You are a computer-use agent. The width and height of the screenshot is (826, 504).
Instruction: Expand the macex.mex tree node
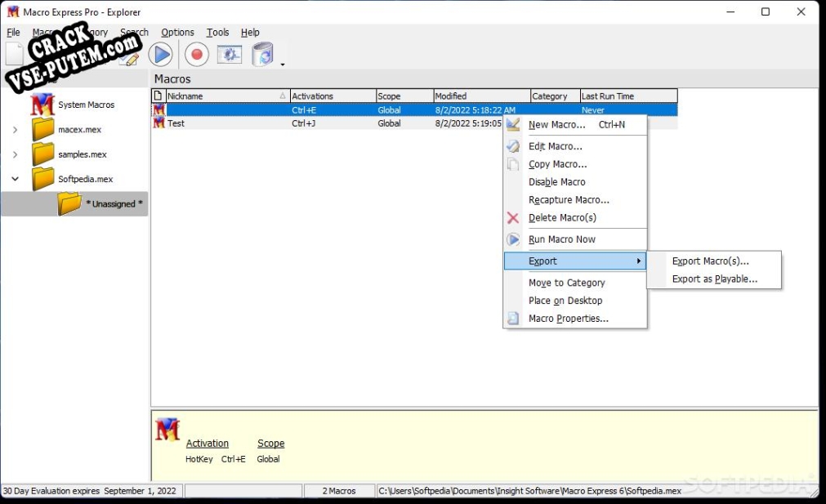[16, 130]
